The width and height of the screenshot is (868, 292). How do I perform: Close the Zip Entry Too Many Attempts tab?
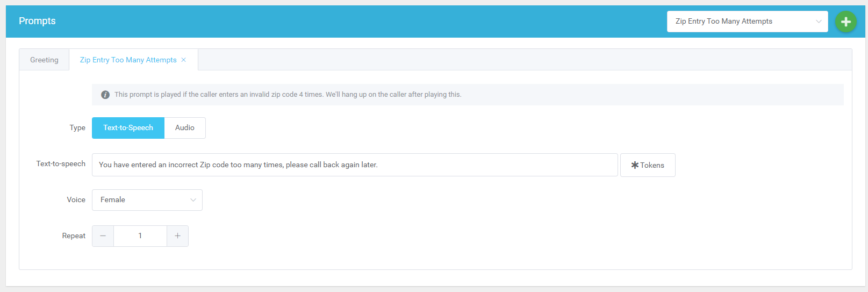(184, 60)
